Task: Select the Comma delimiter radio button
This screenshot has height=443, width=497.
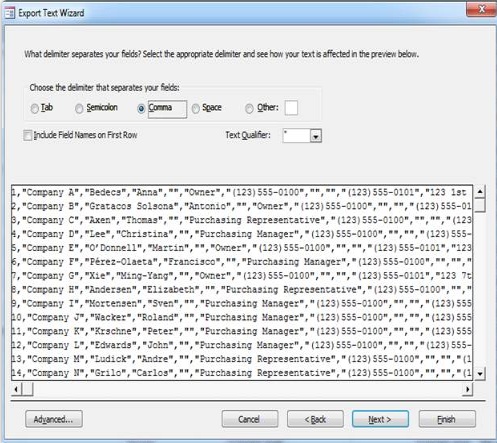Action: (141, 109)
